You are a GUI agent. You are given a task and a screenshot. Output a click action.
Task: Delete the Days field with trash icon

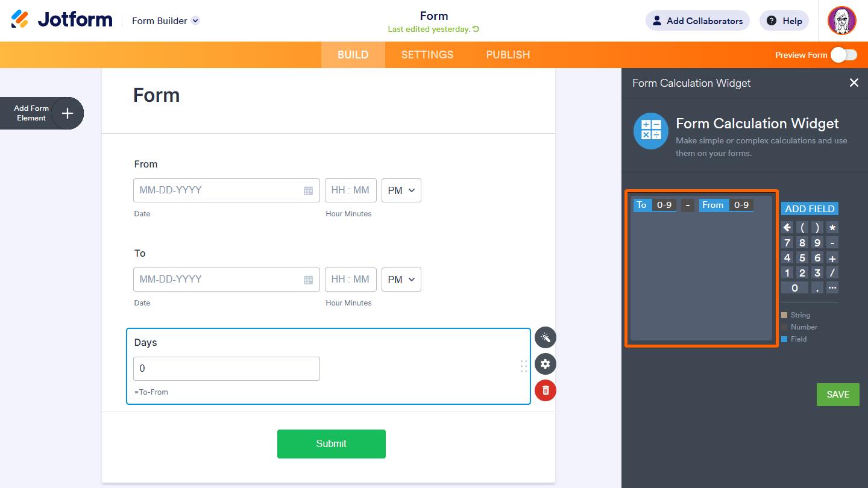(x=546, y=390)
